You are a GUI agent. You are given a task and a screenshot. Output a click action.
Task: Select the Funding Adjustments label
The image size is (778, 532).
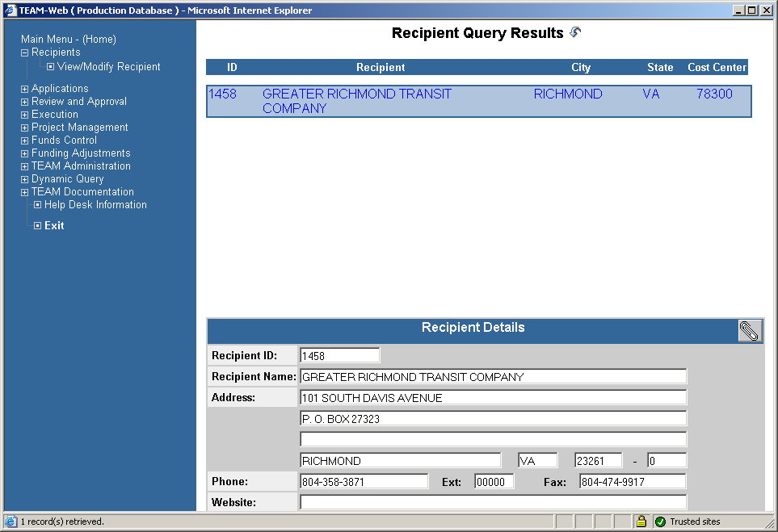(x=81, y=153)
